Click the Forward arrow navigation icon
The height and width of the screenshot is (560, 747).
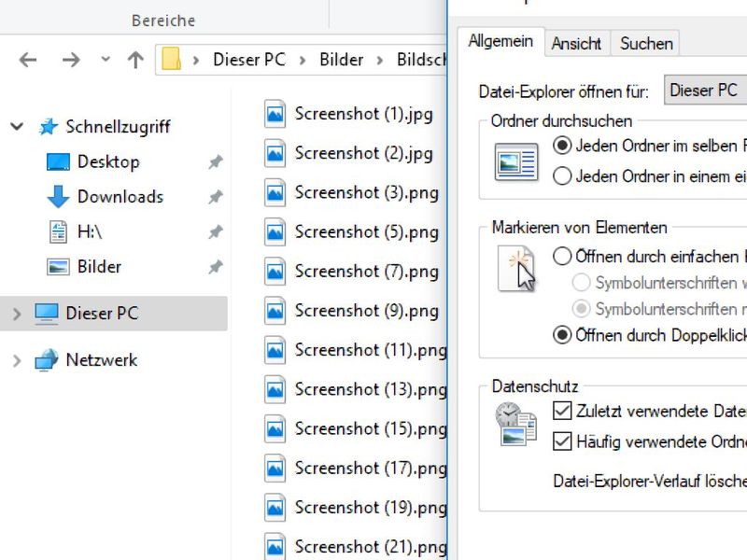coord(71,60)
